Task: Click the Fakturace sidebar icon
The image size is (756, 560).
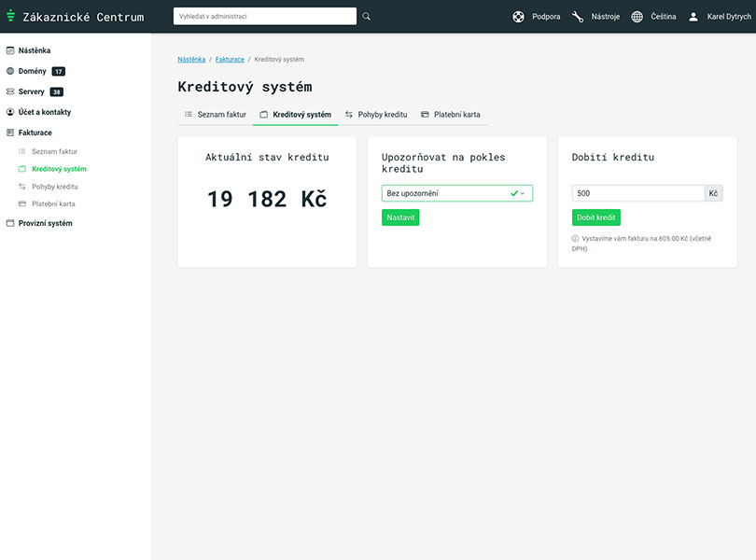Action: click(x=10, y=133)
